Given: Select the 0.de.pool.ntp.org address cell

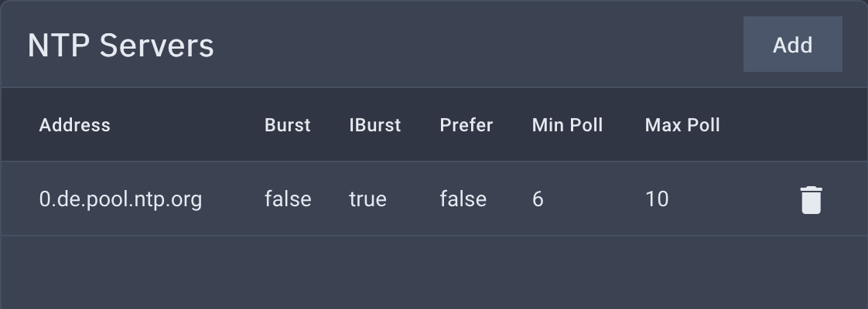Looking at the screenshot, I should [x=121, y=199].
